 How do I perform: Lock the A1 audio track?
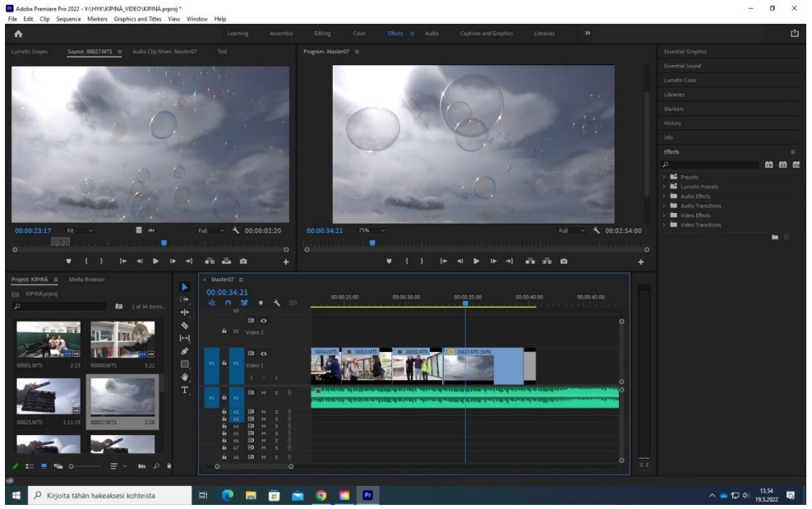click(224, 397)
